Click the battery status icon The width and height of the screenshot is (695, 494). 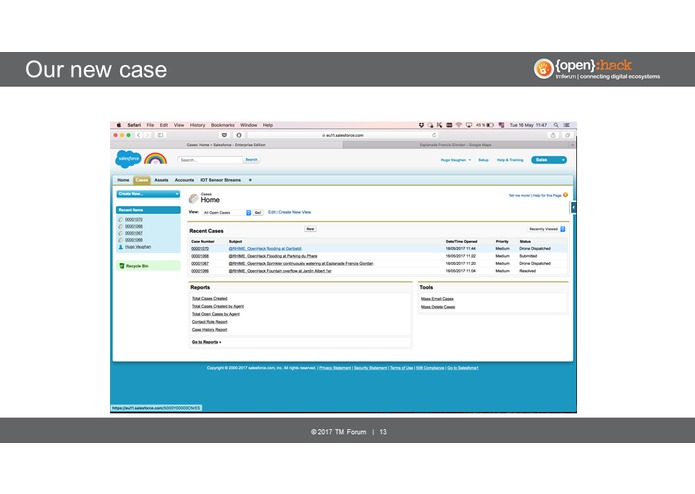coord(490,125)
